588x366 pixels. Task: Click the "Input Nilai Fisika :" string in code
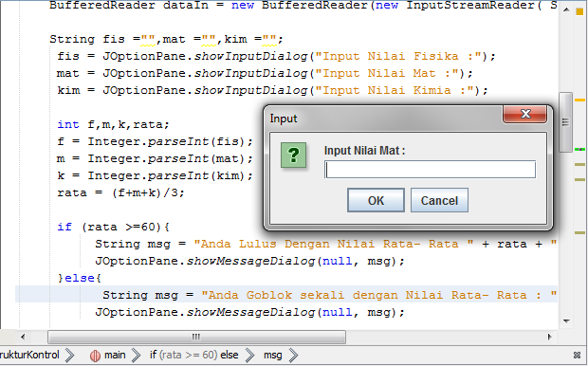pyautogui.click(x=398, y=56)
